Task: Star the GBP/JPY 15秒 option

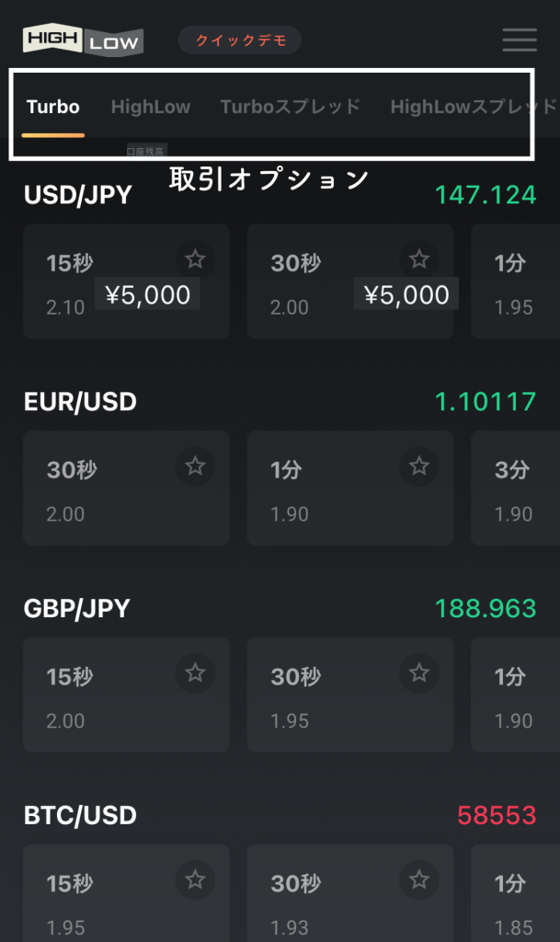Action: (x=195, y=673)
